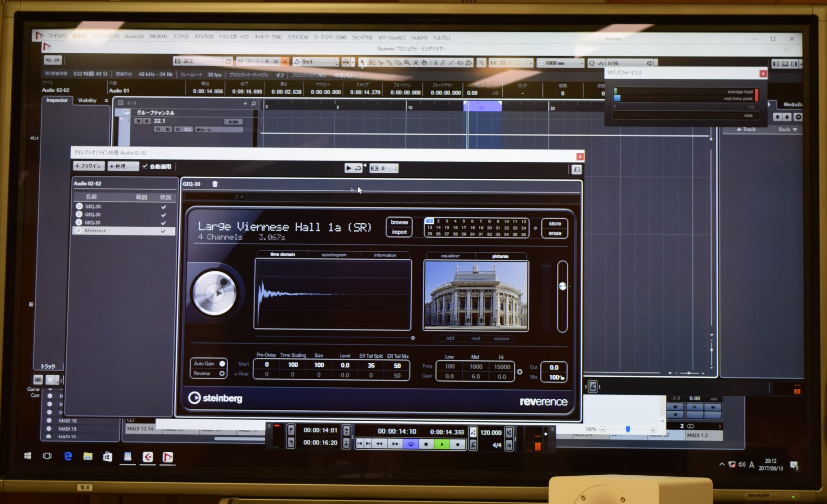Click the import button in REVerence
The image size is (827, 504).
[x=399, y=232]
